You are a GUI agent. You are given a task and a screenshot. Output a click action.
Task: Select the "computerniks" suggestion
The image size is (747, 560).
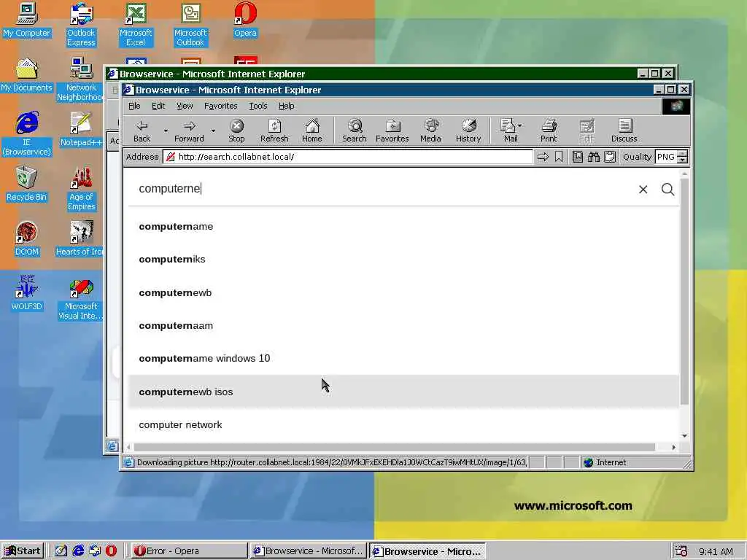(x=403, y=260)
